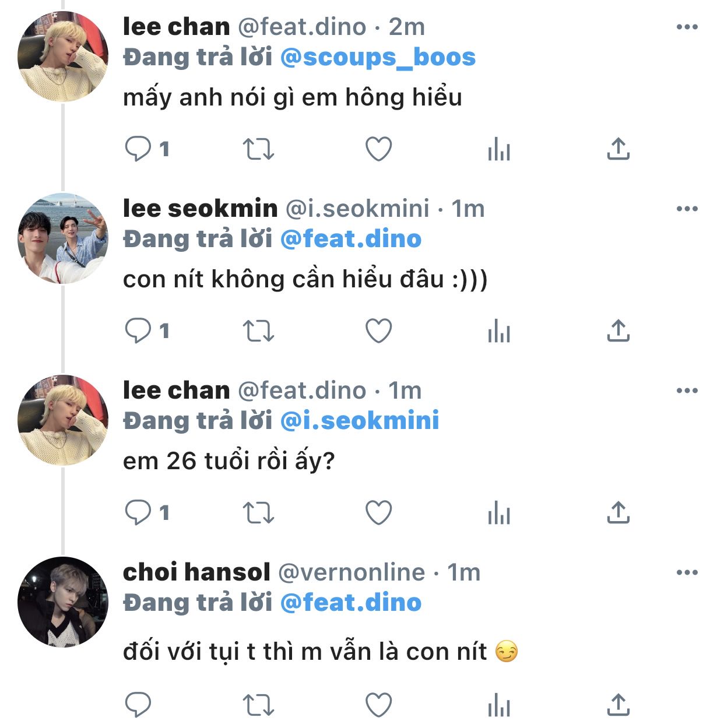This screenshot has height=728, width=724.
Task: View analytics for lee chan's first tweet
Action: pos(499,149)
